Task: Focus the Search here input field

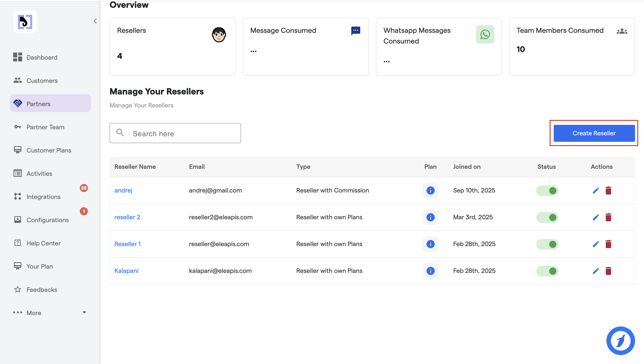Action: (184, 133)
